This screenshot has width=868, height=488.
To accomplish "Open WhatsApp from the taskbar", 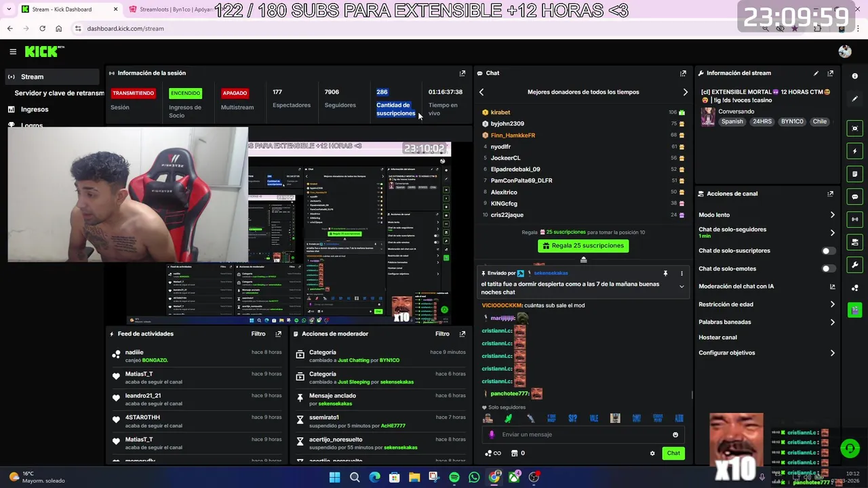I will pos(474,477).
